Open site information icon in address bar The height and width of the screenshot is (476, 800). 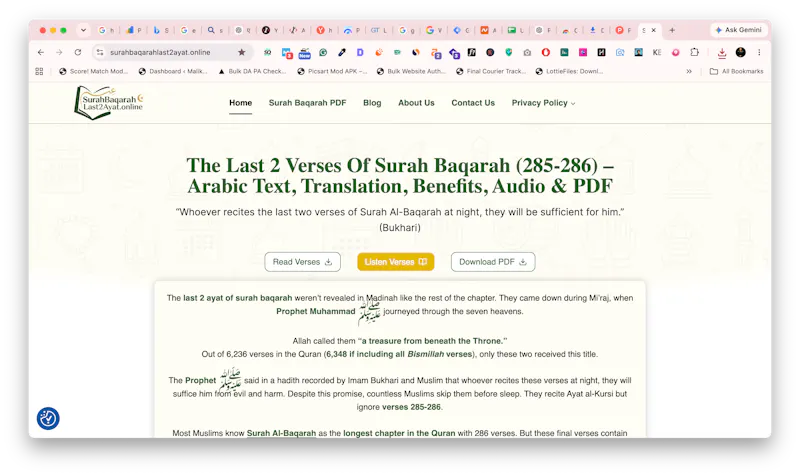(100, 52)
